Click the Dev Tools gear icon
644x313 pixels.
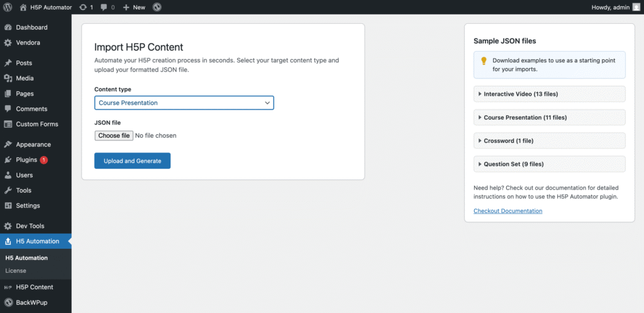8,226
